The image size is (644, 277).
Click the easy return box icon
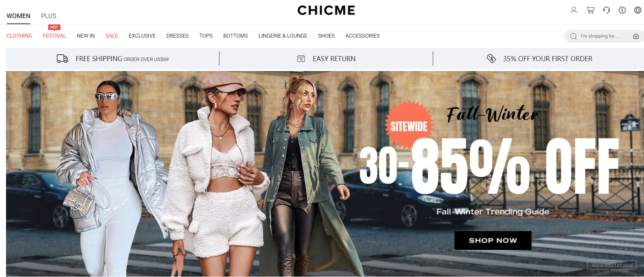click(301, 59)
